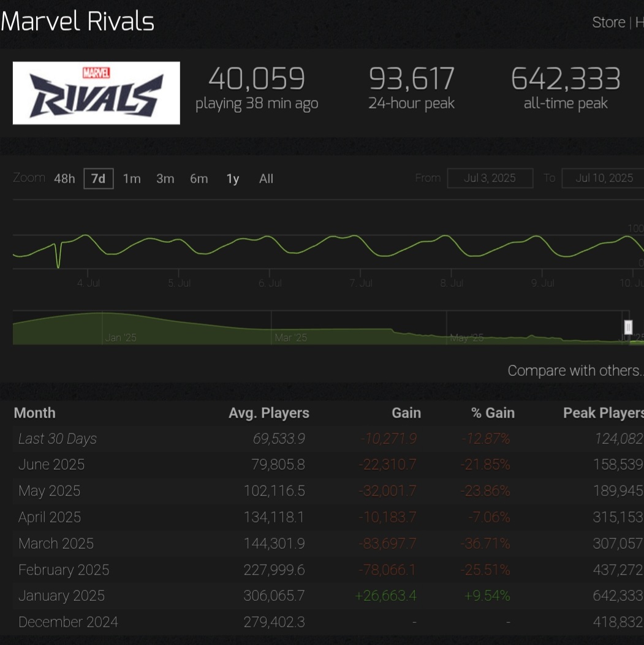The image size is (644, 645).
Task: Click the +9.54% gain percentage
Action: pyautogui.click(x=487, y=595)
